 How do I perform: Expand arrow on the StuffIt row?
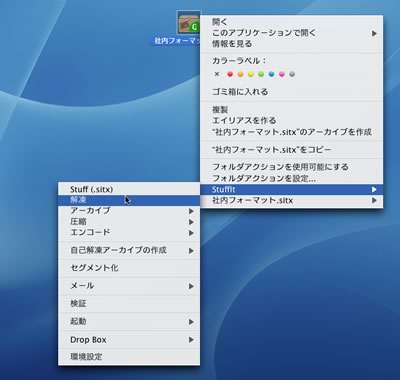(x=374, y=189)
